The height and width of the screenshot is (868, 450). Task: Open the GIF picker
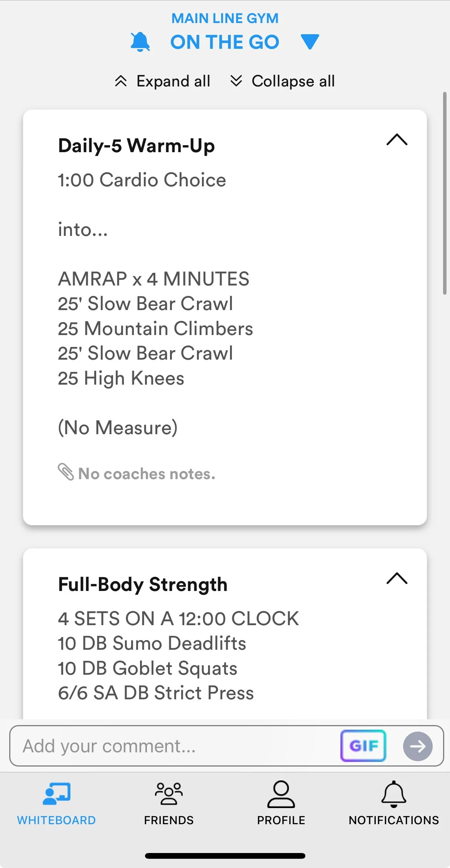(x=363, y=746)
